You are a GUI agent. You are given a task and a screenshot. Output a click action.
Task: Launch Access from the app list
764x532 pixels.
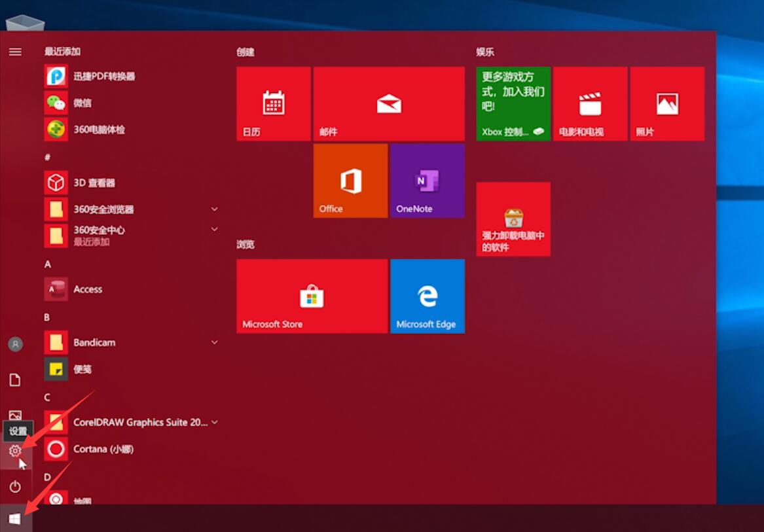click(131, 289)
